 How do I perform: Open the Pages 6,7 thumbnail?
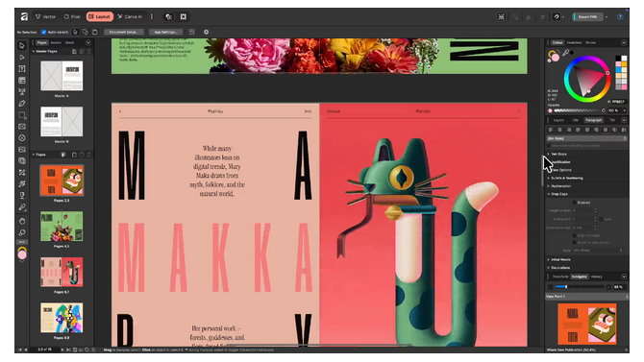62,272
